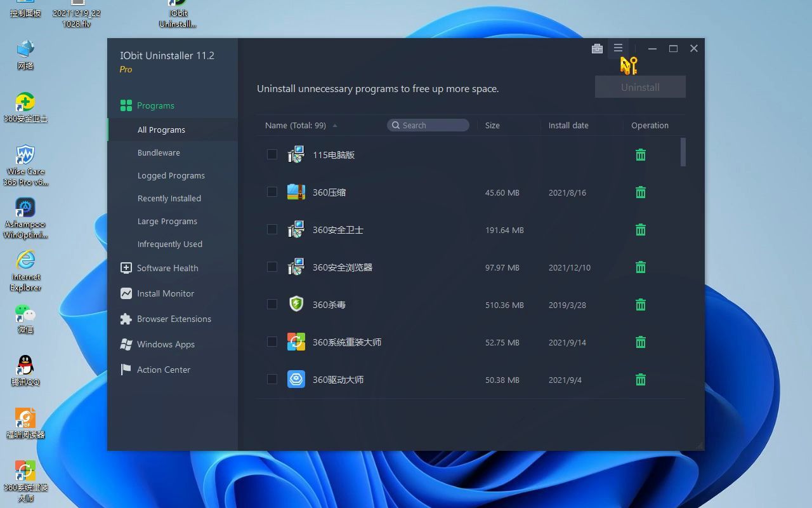Click the 360安全浏览器 program icon

point(296,267)
